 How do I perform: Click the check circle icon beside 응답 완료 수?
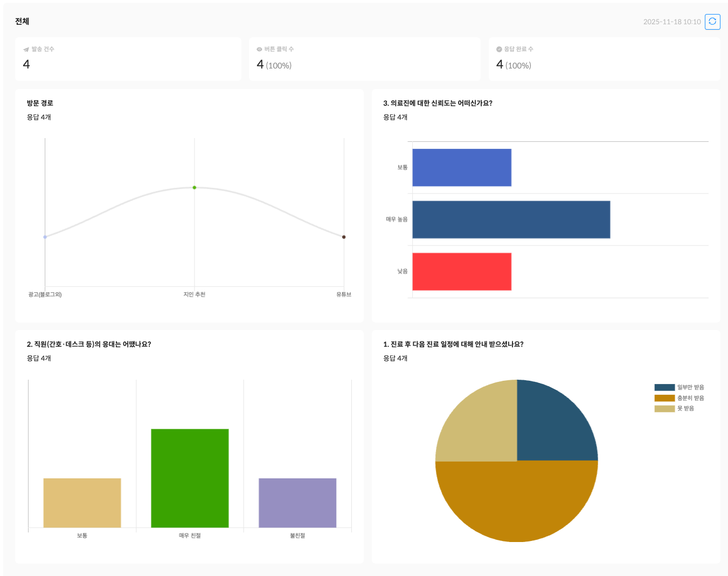click(x=499, y=49)
